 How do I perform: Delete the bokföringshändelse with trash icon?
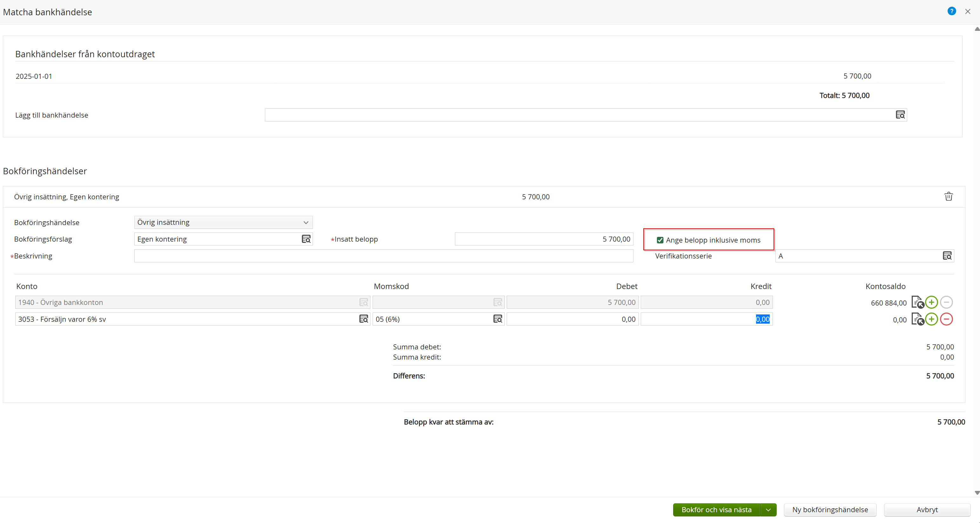coord(949,196)
